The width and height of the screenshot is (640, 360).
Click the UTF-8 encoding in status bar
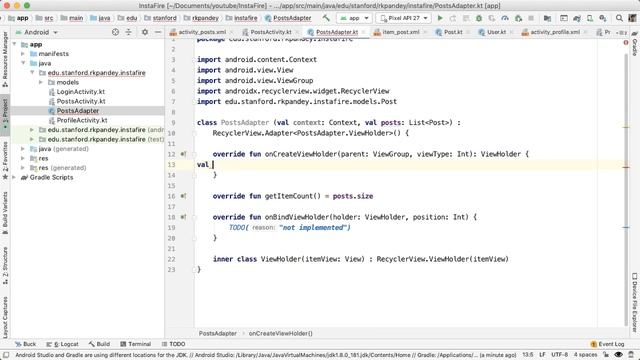(x=559, y=354)
